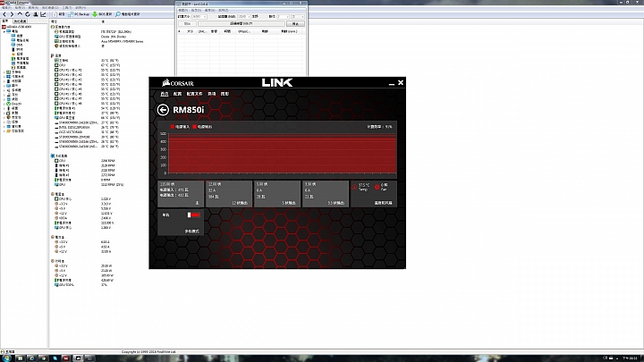Expand the Motherboard node in AIDA64 tree
Viewport: 644px width, 362px height.
point(4,72)
